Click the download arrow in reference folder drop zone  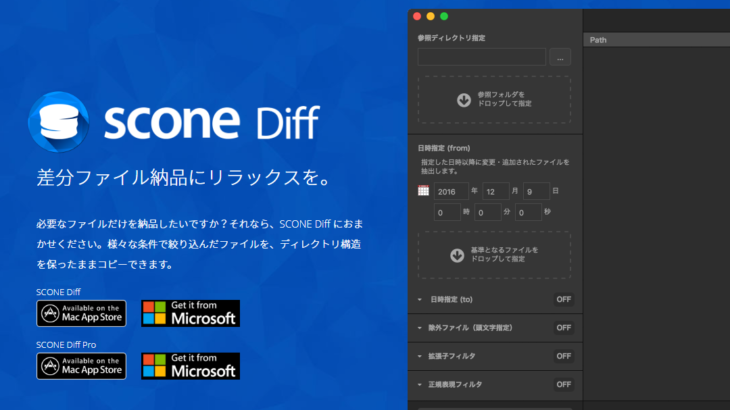coord(463,100)
